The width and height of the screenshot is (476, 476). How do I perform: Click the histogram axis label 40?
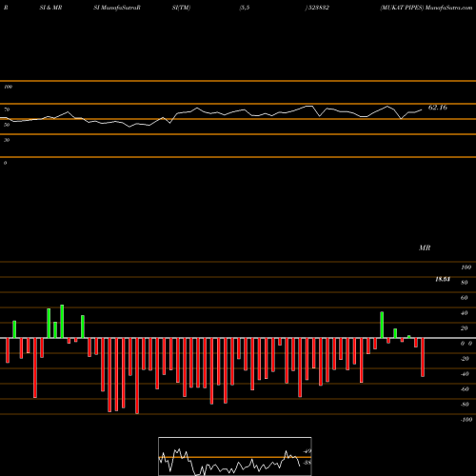point(464,313)
